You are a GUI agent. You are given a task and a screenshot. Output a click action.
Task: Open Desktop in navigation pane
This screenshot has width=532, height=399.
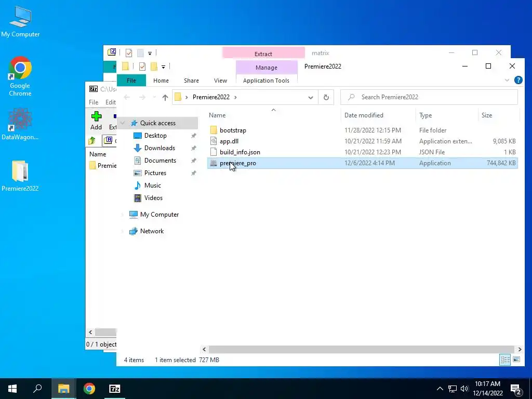click(x=155, y=136)
